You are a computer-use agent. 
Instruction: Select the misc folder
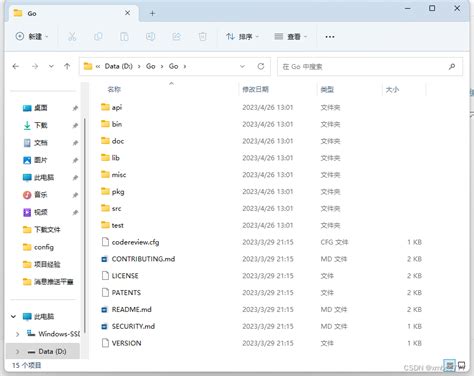point(113,175)
